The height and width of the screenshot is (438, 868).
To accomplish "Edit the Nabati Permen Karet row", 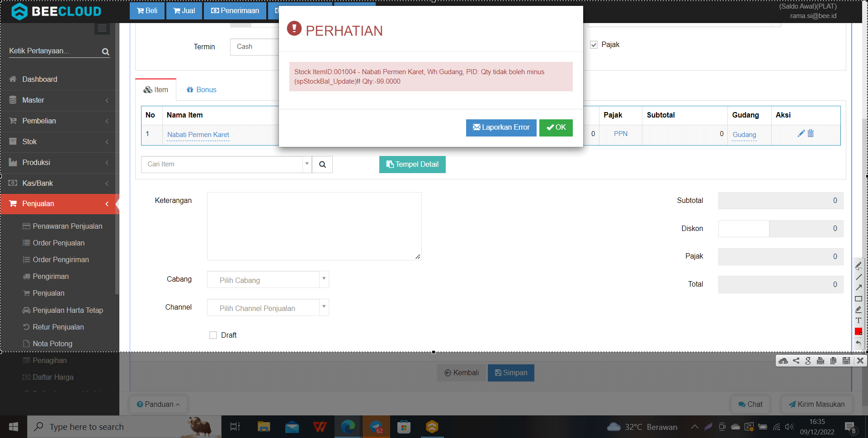I will pyautogui.click(x=801, y=133).
